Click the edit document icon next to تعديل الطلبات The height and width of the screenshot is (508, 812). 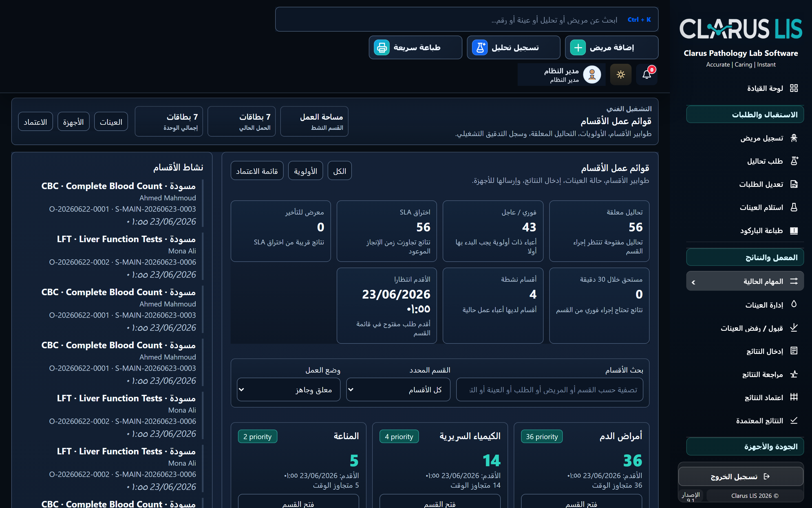[794, 184]
